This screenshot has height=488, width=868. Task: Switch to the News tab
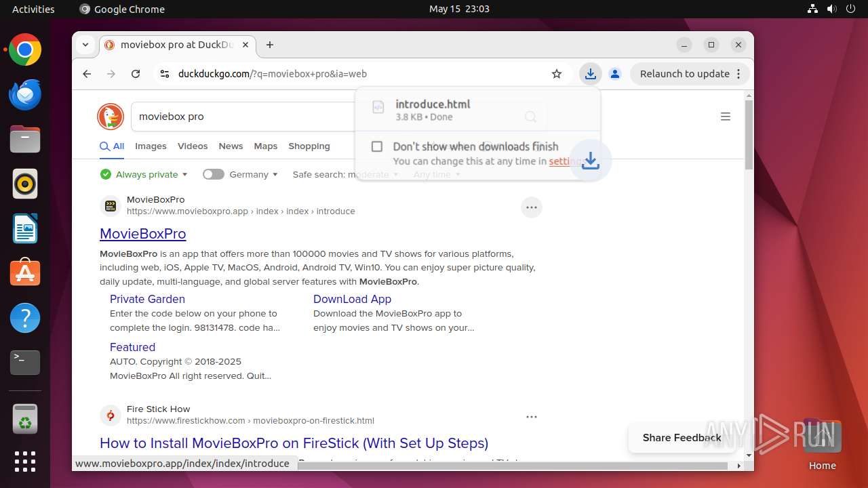click(x=231, y=146)
